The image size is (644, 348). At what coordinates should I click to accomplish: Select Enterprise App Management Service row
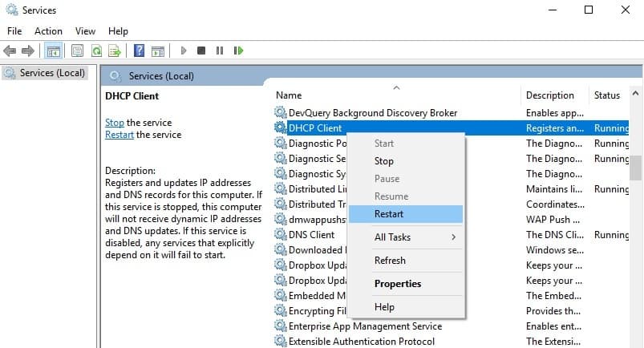[x=451, y=326]
